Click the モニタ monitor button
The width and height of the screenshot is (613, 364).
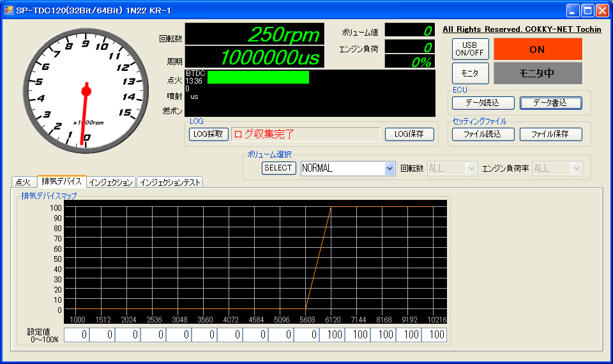point(471,73)
